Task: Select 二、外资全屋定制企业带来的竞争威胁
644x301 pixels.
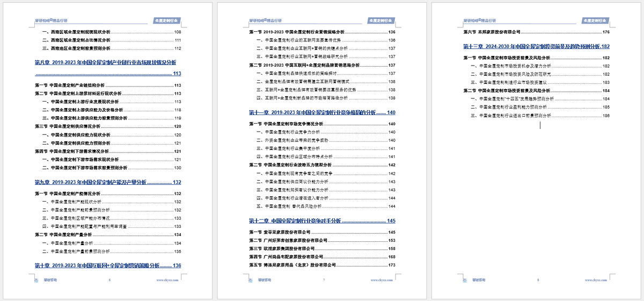Action: [x=327, y=140]
